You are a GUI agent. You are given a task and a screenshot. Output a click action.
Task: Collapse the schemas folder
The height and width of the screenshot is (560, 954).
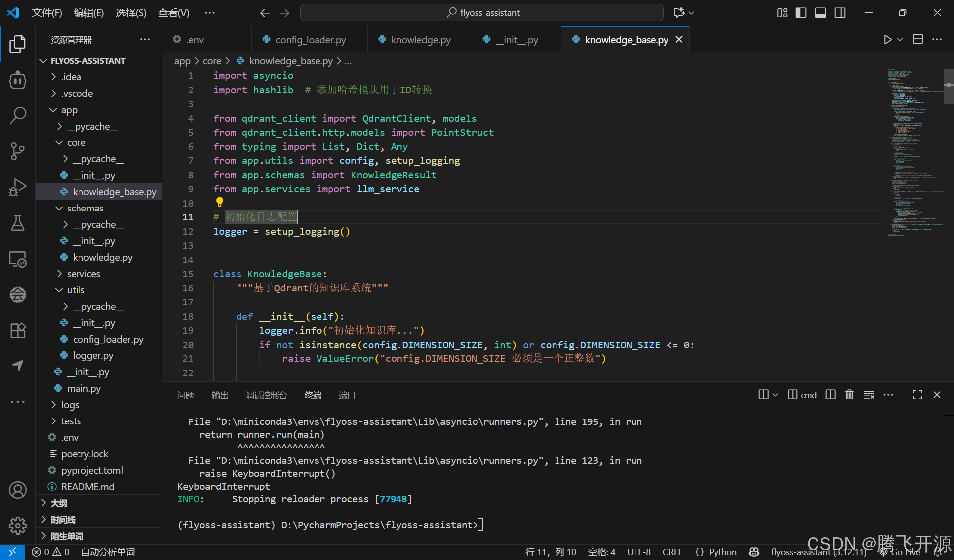click(85, 208)
